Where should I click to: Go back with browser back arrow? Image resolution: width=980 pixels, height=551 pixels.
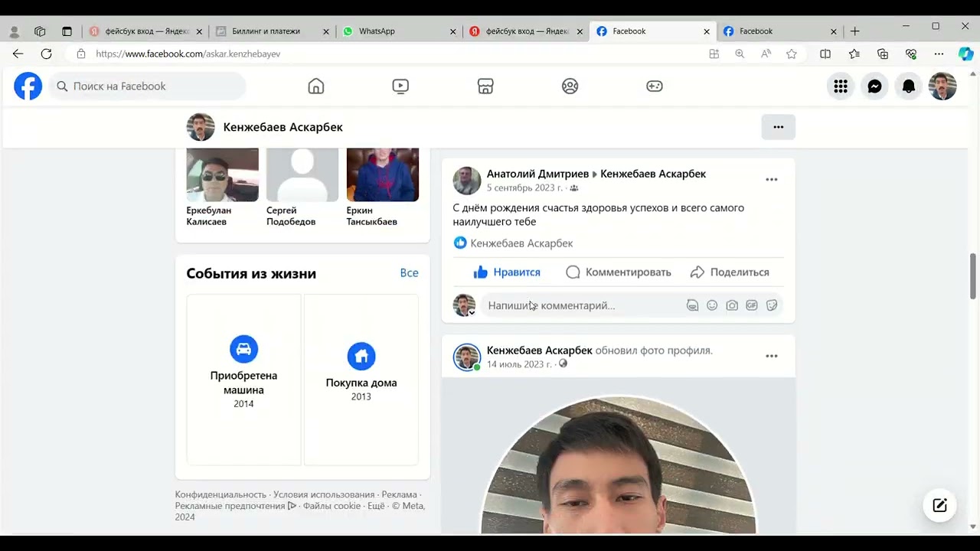pyautogui.click(x=18, y=54)
